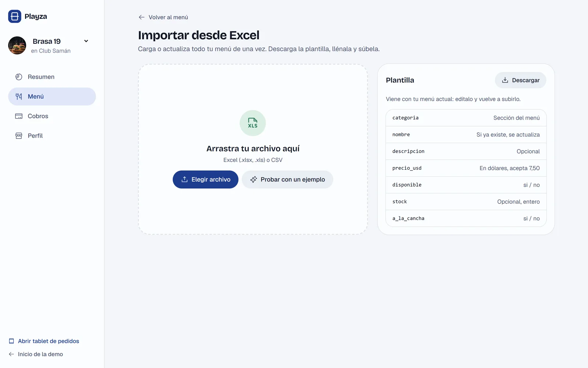Open the Menú section
The image size is (588, 368).
pos(52,96)
